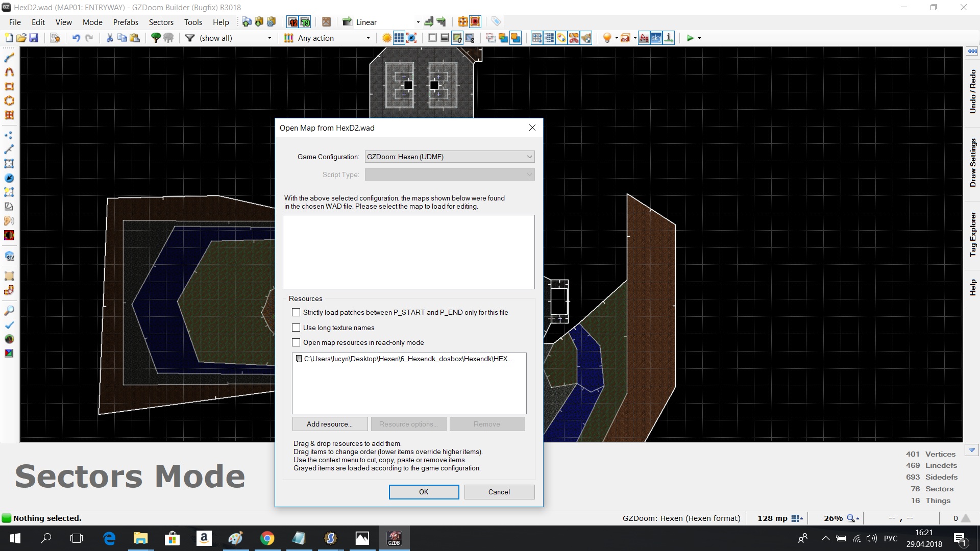Viewport: 980px width, 551px height.
Task: Open Sound Propagation Mode ear icon
Action: tap(9, 221)
